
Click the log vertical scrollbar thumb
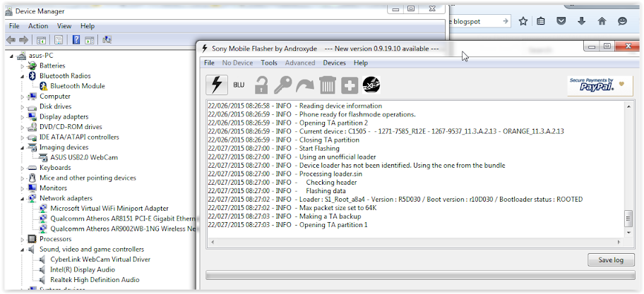pyautogui.click(x=628, y=219)
